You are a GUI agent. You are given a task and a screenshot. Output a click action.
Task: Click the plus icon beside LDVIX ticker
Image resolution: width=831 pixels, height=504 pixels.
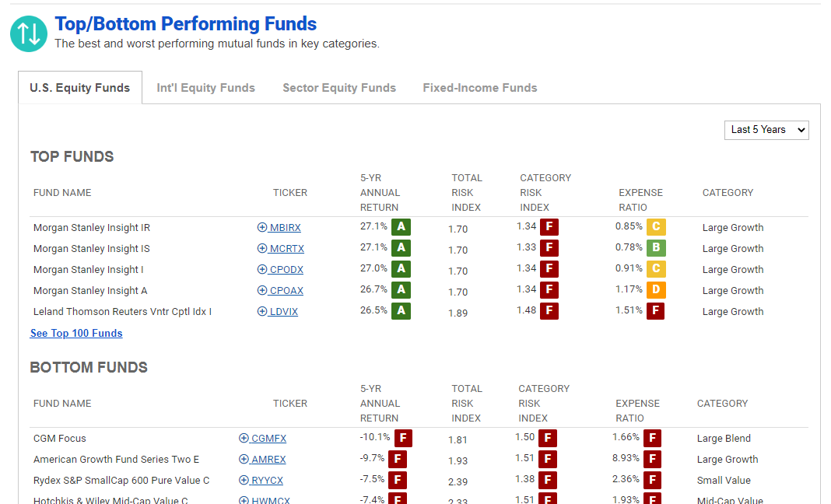coord(261,311)
